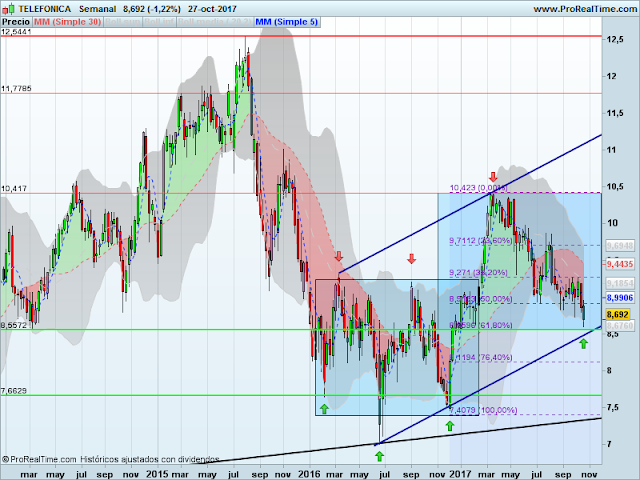Select the MM (Simple 30) legend tab
Image resolution: width=640 pixels, height=480 pixels.
click(x=67, y=22)
